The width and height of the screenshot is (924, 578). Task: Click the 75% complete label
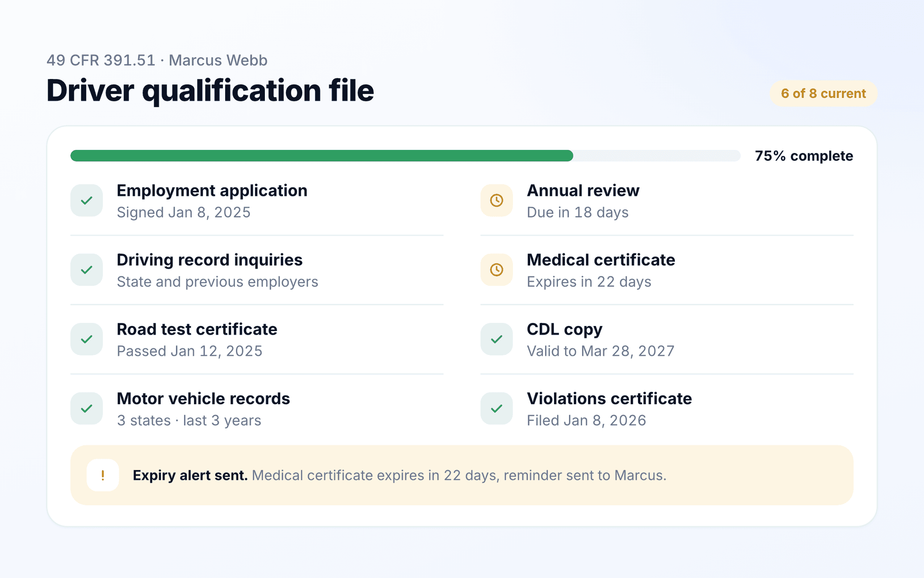click(x=804, y=156)
